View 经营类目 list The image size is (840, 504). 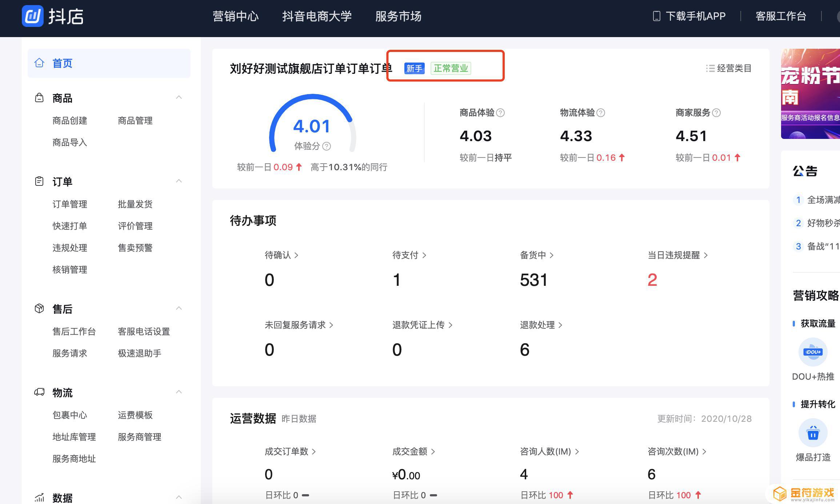click(729, 68)
